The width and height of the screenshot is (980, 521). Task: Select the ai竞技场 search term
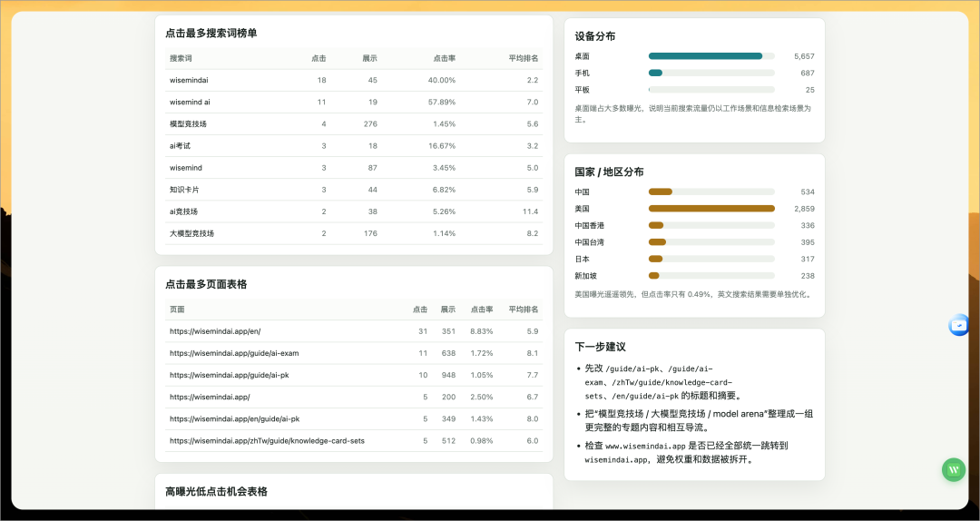pyautogui.click(x=183, y=211)
